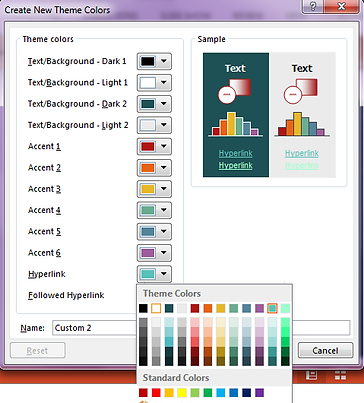Click the Create New Theme Colors title bar

pyautogui.click(x=150, y=10)
